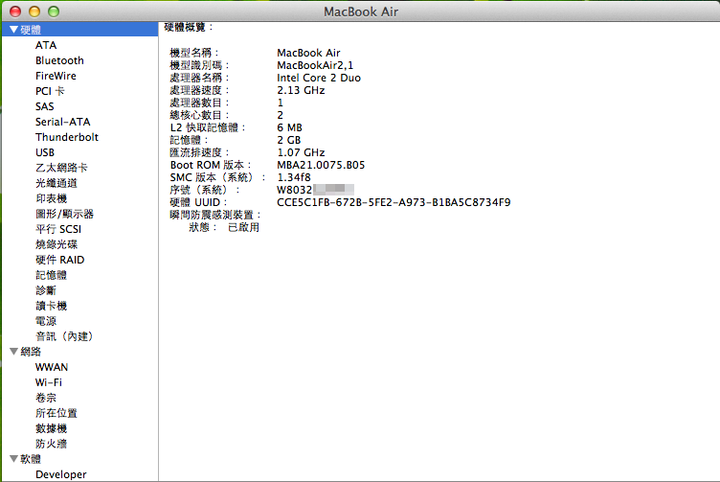Open the 光纖通道 entry
This screenshot has height=482, width=720.
click(x=56, y=183)
